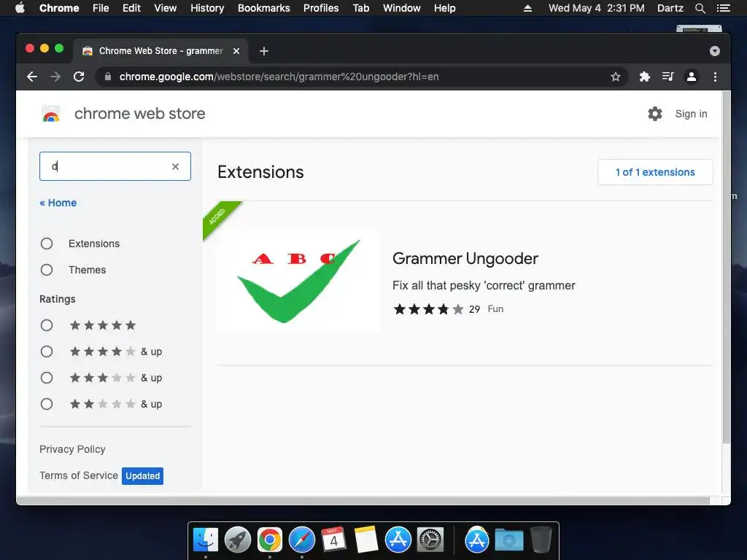Launch Launchpad rocket from the dock
The width and height of the screenshot is (747, 560).
pos(238,540)
